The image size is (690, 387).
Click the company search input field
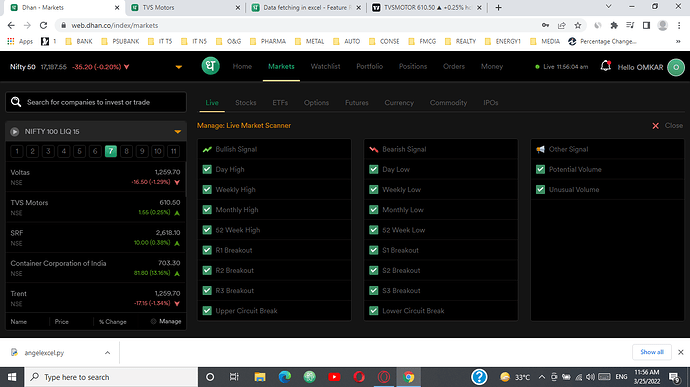tap(96, 102)
